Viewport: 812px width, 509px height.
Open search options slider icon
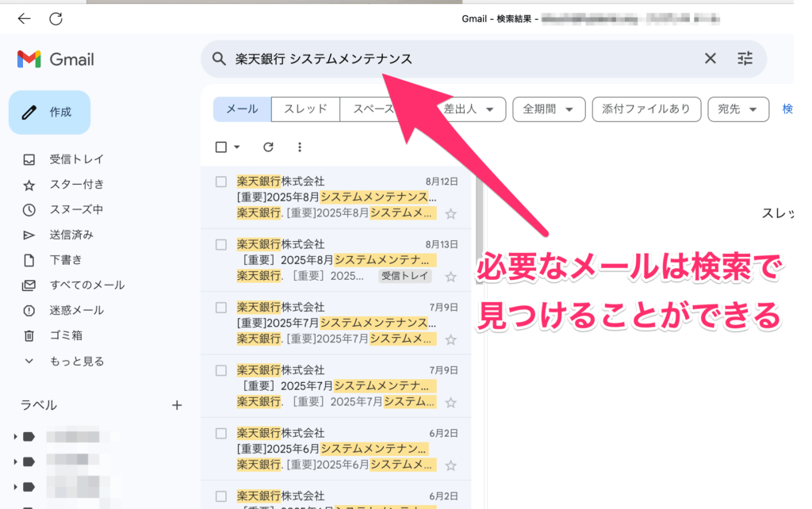pos(745,59)
